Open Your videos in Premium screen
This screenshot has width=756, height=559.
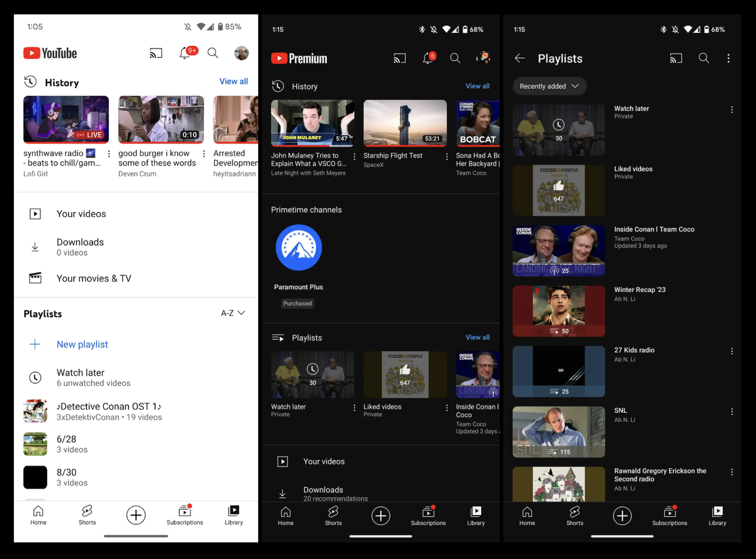pos(381,461)
